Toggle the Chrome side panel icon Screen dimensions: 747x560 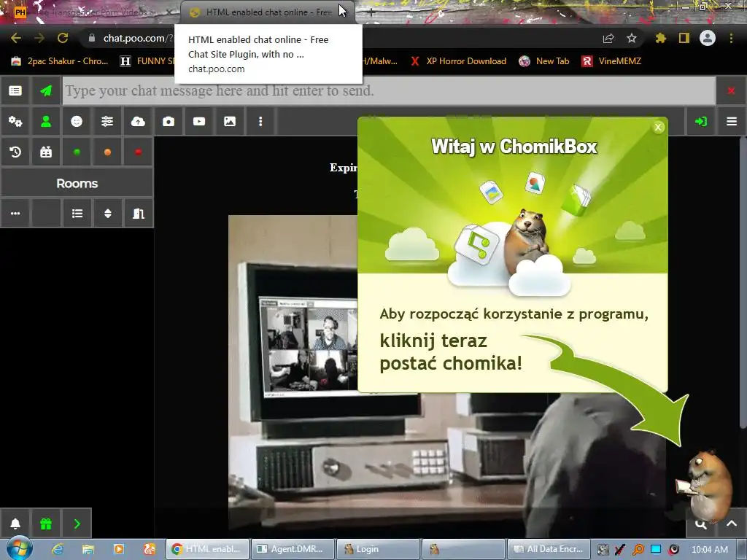click(x=684, y=38)
